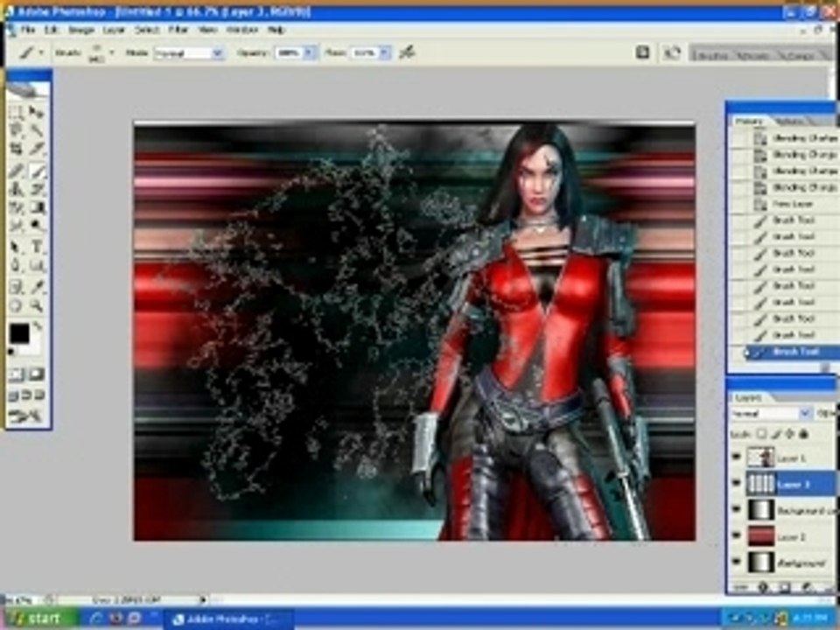Viewport: 840px width, 630px height.
Task: Switch to Quick Mask mode
Action: pos(37,374)
